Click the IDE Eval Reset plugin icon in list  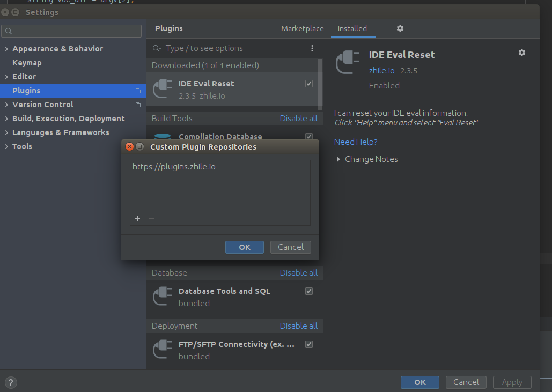(x=163, y=89)
